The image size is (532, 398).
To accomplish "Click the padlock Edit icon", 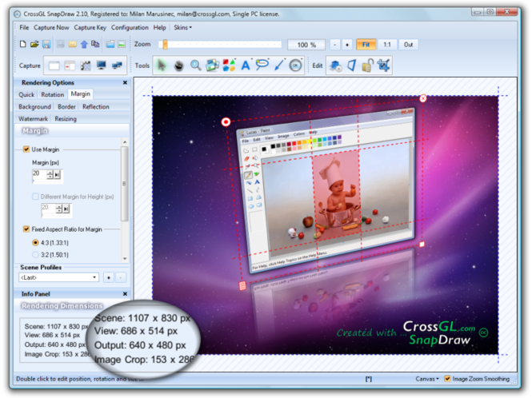I will coord(368,66).
